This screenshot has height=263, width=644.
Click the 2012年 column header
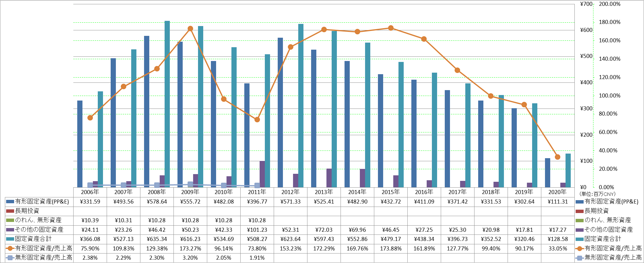291,192
